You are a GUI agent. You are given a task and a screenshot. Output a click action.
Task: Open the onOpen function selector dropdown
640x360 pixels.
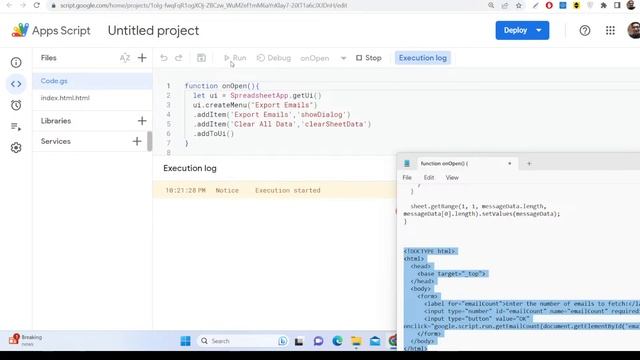(323, 58)
